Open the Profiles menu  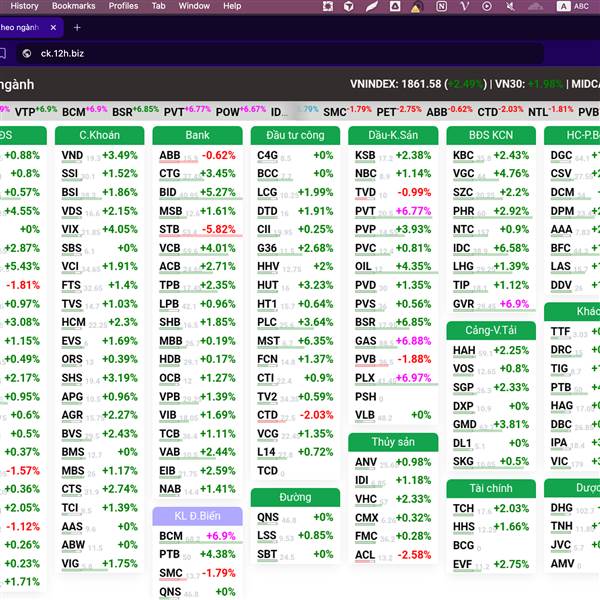pyautogui.click(x=123, y=6)
